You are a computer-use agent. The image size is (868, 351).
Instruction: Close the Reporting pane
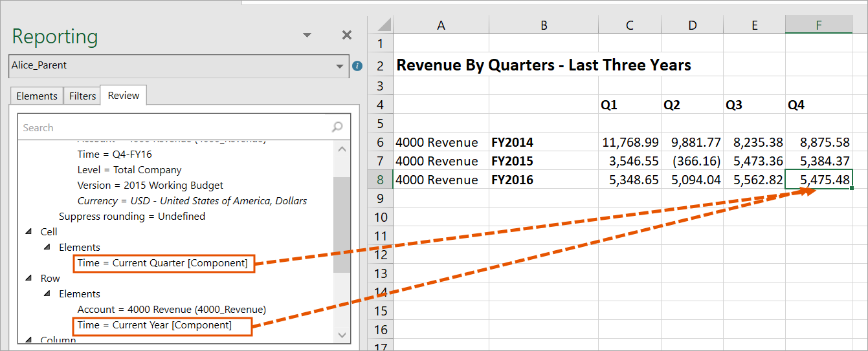pyautogui.click(x=347, y=36)
